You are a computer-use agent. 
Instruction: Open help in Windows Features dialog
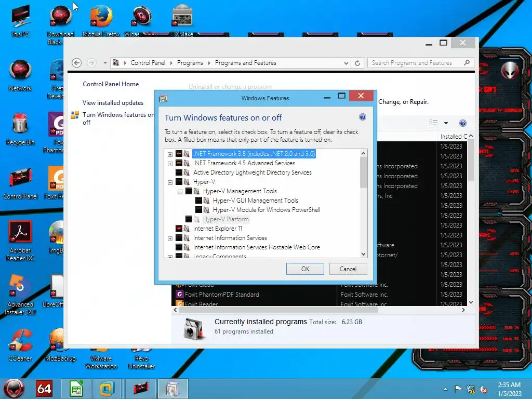362,117
